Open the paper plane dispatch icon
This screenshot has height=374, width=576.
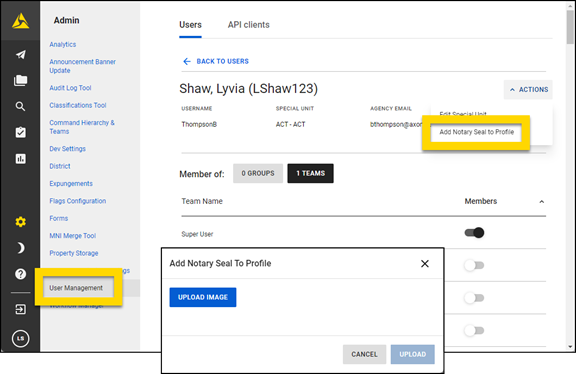[21, 54]
